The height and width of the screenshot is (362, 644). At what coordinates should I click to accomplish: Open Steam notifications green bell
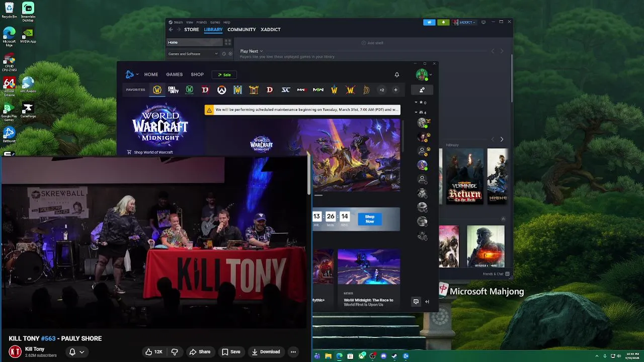click(443, 22)
